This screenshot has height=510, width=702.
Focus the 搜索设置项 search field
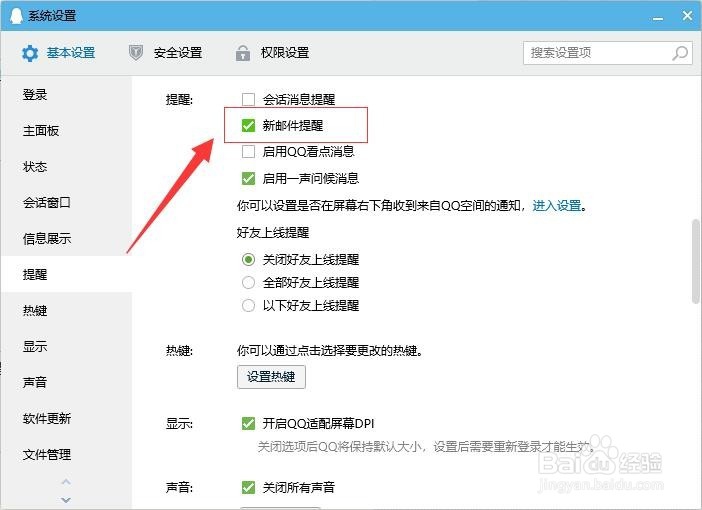(x=608, y=53)
